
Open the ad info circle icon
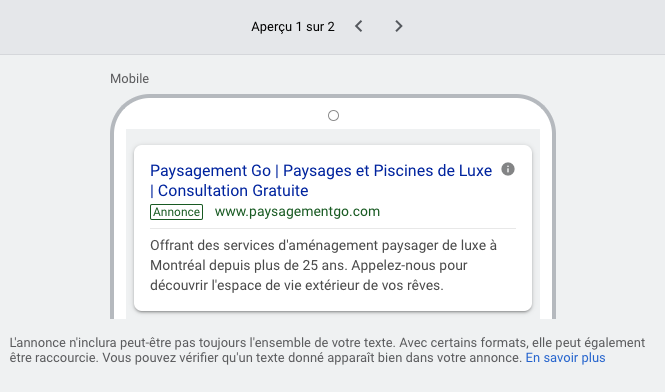point(508,169)
